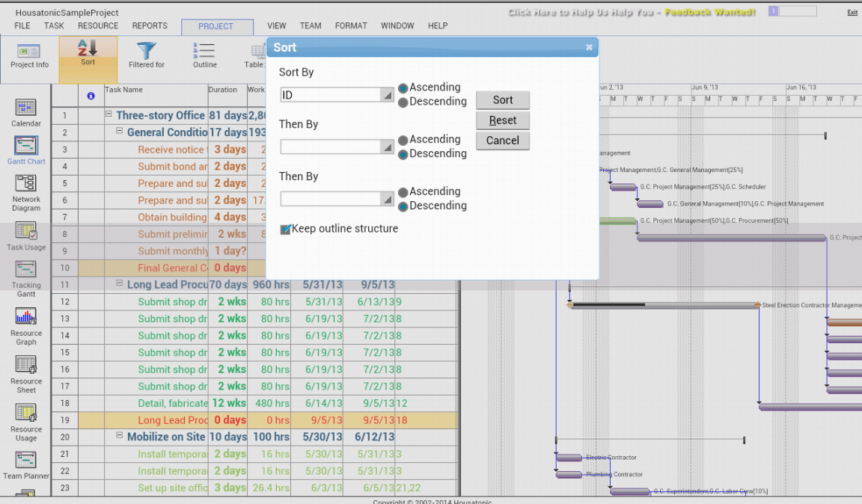
Task: Click the Sort button in the dialog
Action: pyautogui.click(x=502, y=99)
